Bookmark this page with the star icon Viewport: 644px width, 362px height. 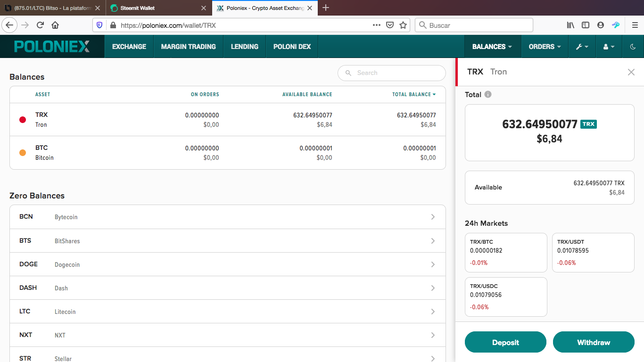[403, 25]
